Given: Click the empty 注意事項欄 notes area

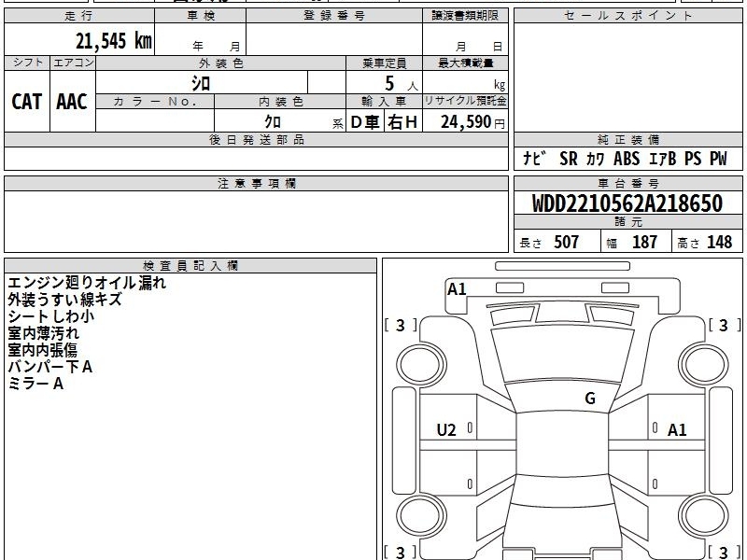Looking at the screenshot, I should click(256, 221).
